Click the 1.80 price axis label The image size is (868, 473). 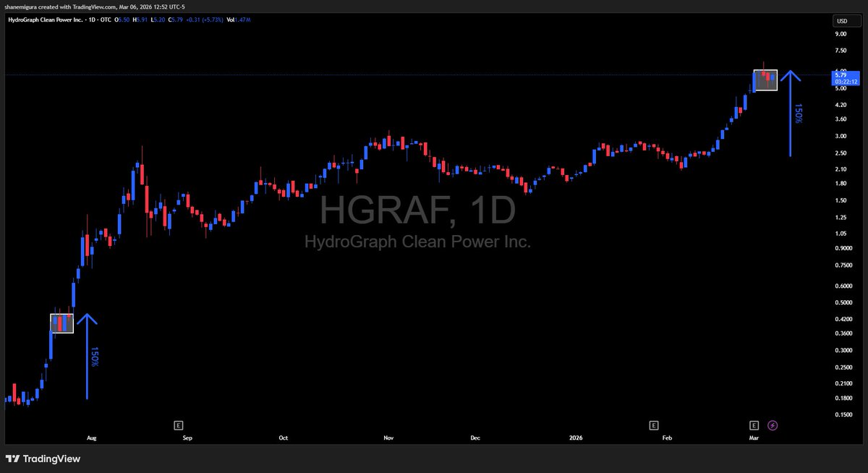[841, 184]
